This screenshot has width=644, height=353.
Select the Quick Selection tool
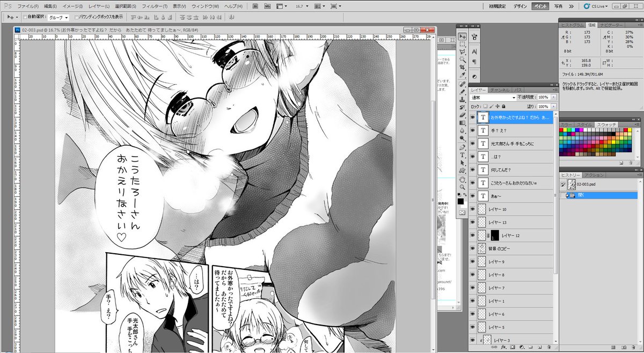click(463, 60)
